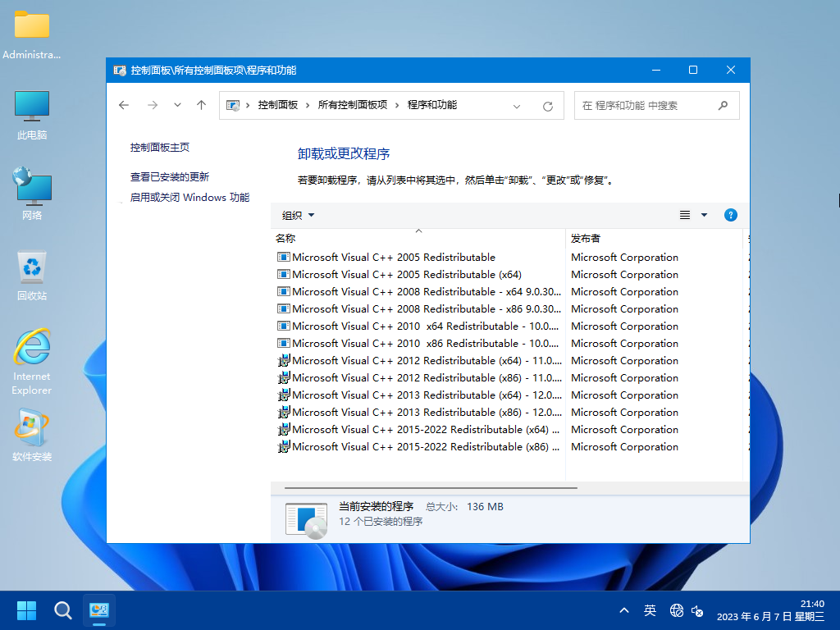Expand the 组织 dropdown menu
840x630 pixels.
[298, 215]
